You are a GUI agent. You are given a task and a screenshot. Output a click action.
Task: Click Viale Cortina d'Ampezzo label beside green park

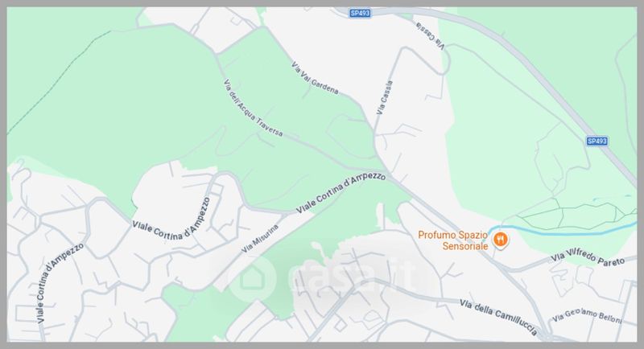[x=171, y=222]
